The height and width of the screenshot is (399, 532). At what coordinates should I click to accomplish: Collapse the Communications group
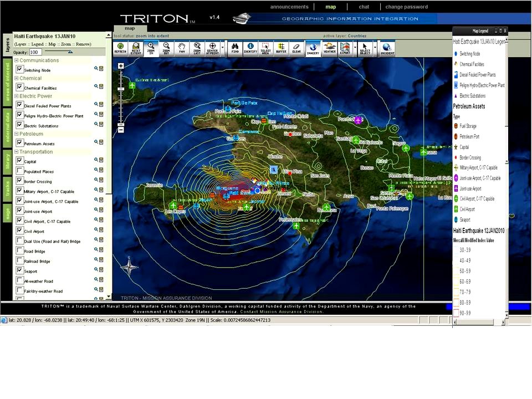(16, 60)
